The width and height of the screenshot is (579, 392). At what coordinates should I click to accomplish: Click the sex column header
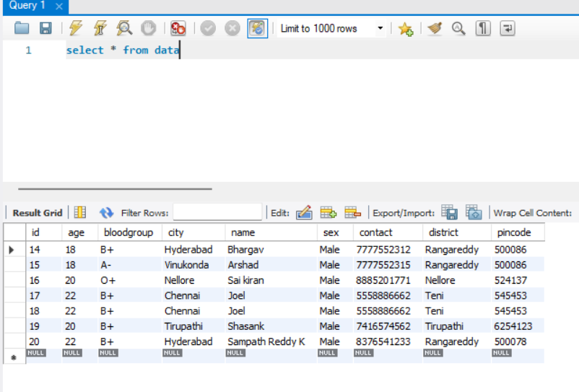click(x=335, y=232)
